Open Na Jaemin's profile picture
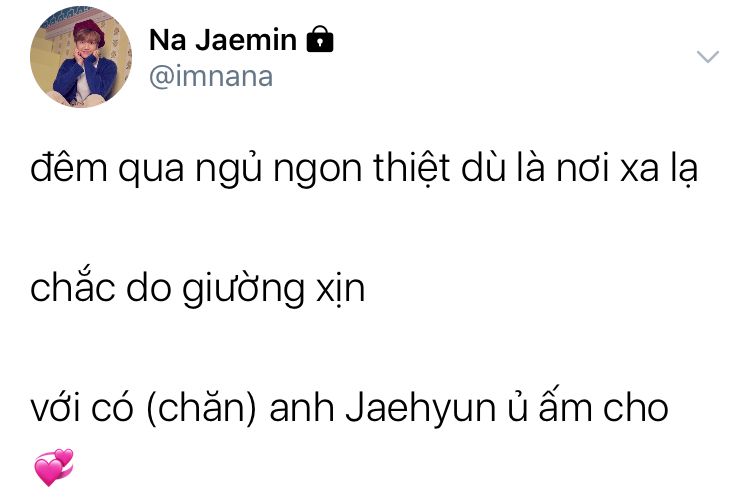 tap(81, 57)
